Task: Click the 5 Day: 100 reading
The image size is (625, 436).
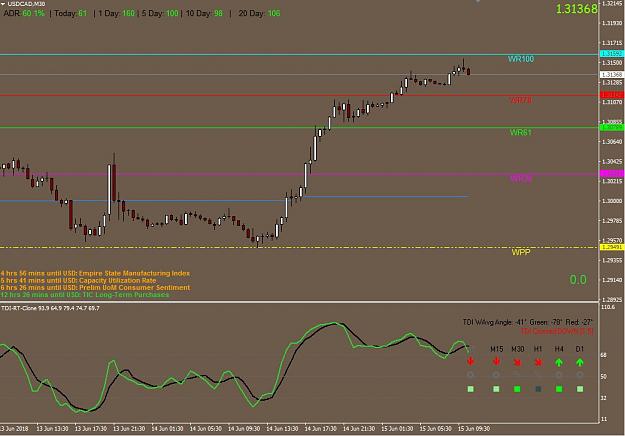Action: click(160, 14)
